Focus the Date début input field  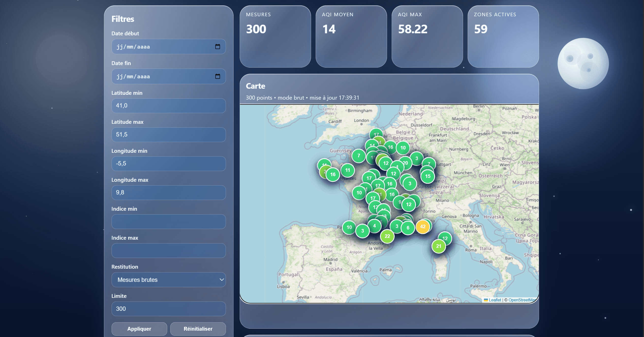(168, 47)
